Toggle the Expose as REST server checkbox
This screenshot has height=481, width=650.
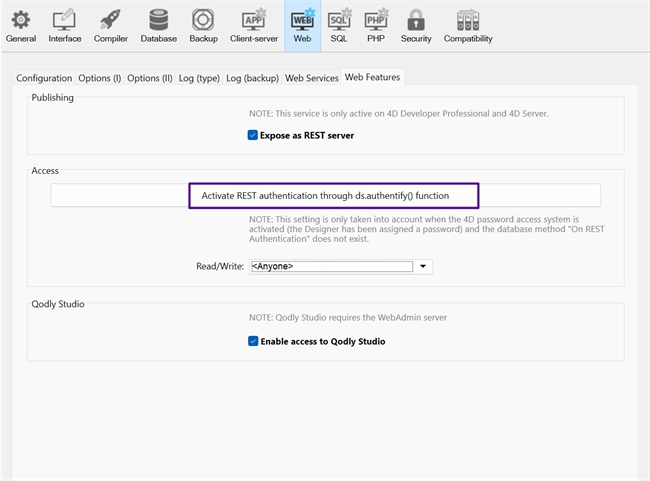[253, 135]
